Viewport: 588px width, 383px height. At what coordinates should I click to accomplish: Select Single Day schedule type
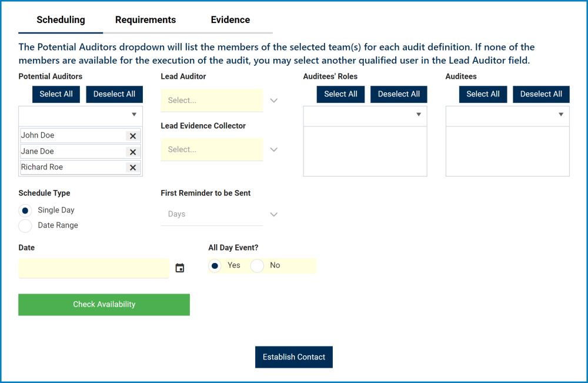[x=25, y=210]
